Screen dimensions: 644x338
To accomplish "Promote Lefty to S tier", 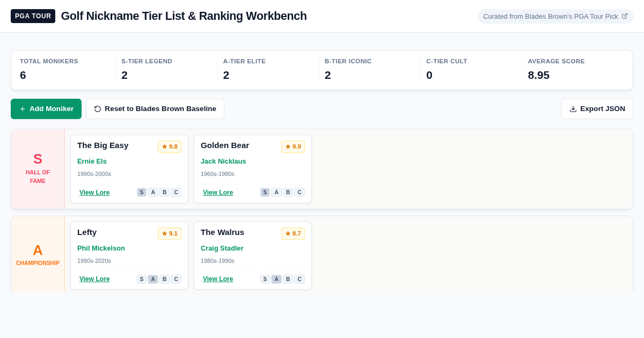I will pos(142,279).
